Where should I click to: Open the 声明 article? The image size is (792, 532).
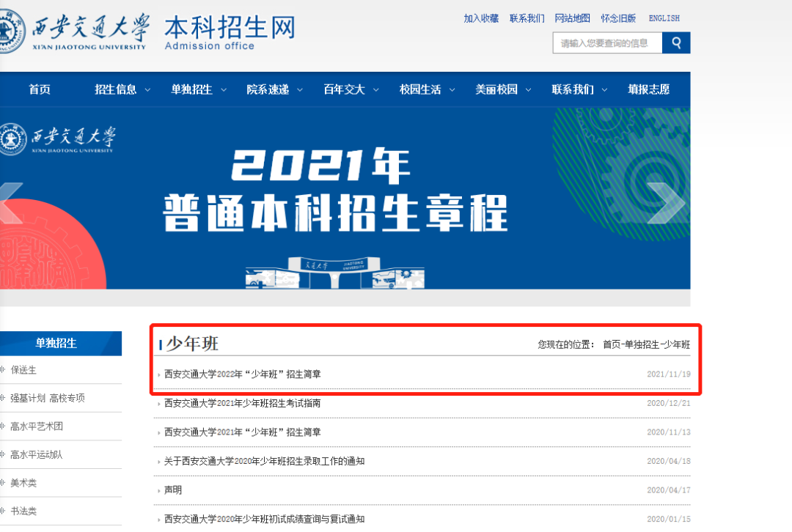coord(173,490)
